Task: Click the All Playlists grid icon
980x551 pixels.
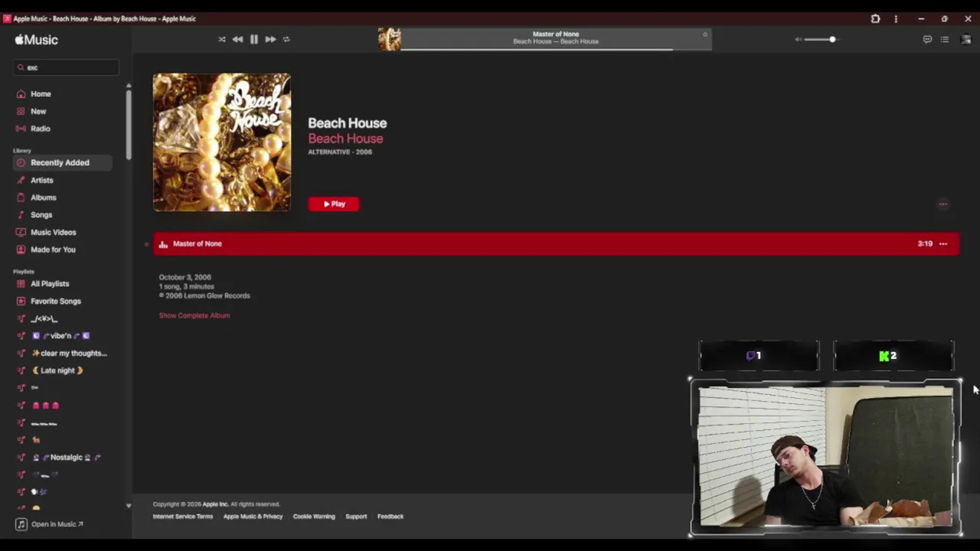Action: pyautogui.click(x=21, y=284)
